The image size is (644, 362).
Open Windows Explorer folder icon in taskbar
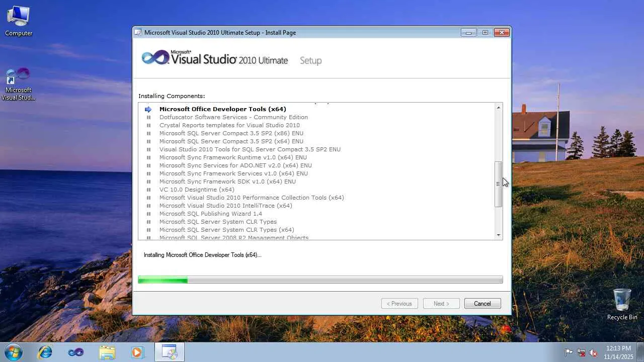(x=107, y=352)
